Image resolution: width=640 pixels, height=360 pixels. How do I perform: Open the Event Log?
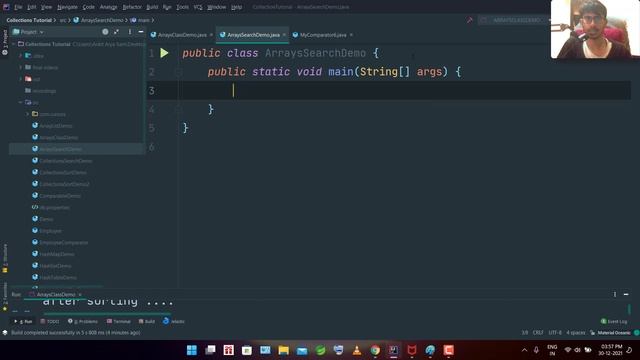614,322
